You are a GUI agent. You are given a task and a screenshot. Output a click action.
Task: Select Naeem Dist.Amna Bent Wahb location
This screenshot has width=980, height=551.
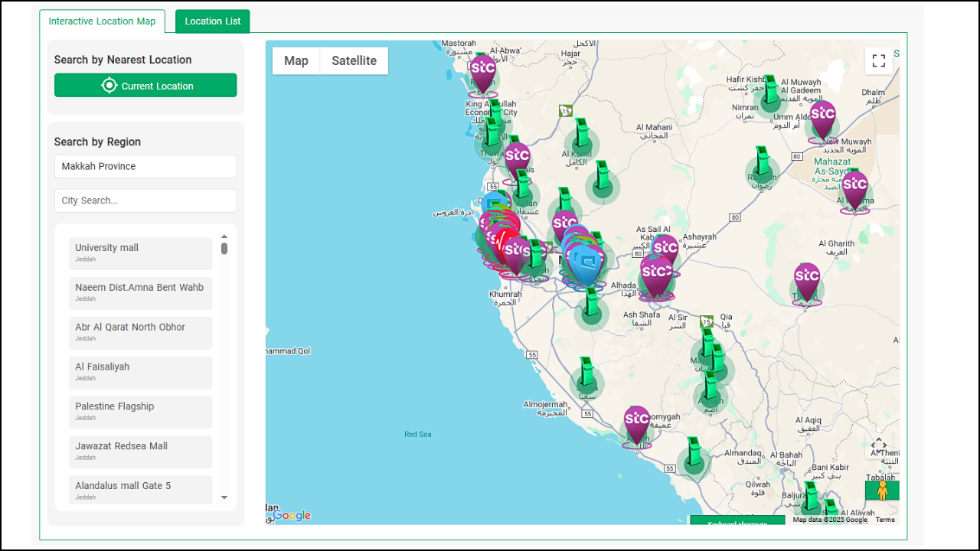140,293
